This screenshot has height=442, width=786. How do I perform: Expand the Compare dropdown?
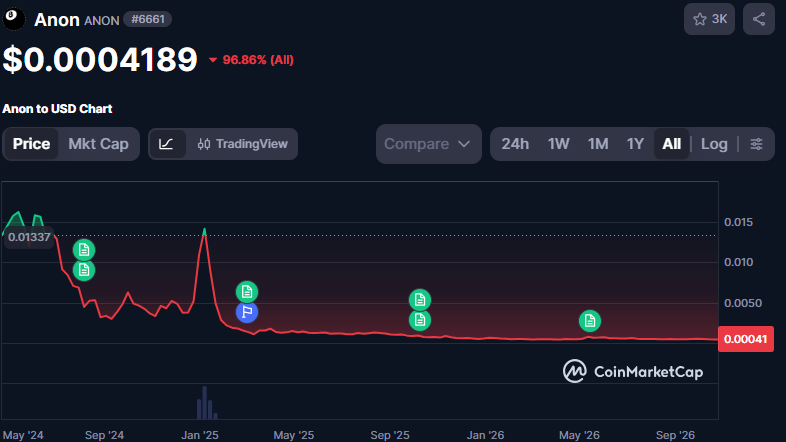[429, 144]
